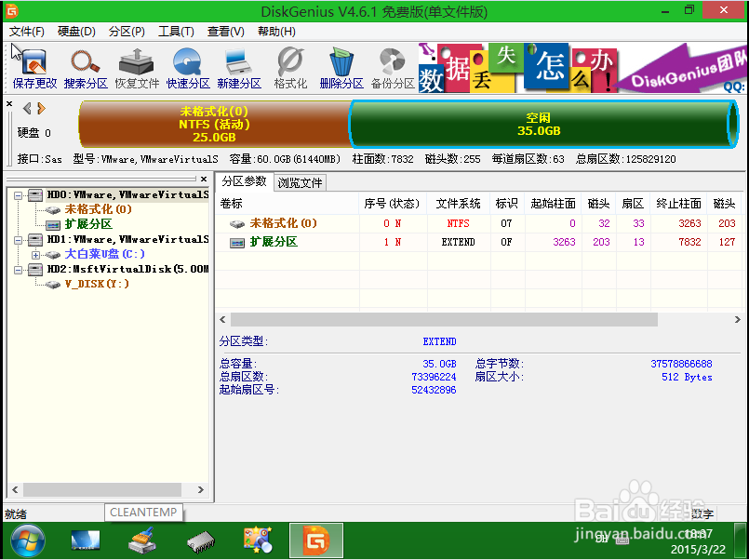Click the 卷标 column header
This screenshot has height=560, width=749.
(x=288, y=204)
